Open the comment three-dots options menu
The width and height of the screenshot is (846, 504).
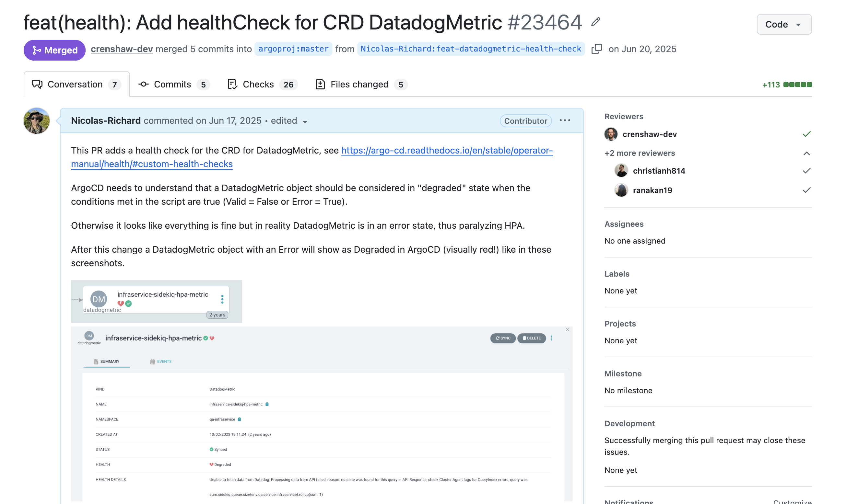point(565,120)
